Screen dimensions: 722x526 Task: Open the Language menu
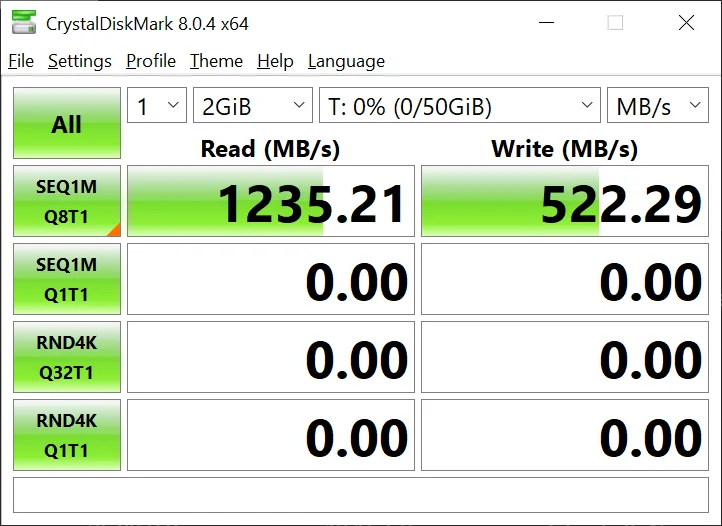346,61
